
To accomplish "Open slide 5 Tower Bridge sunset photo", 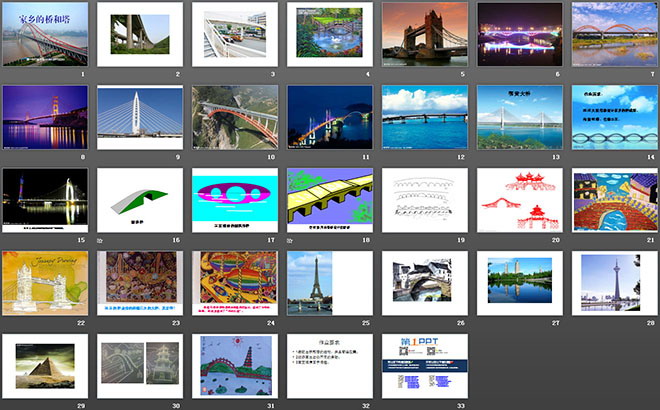I will coord(423,34).
